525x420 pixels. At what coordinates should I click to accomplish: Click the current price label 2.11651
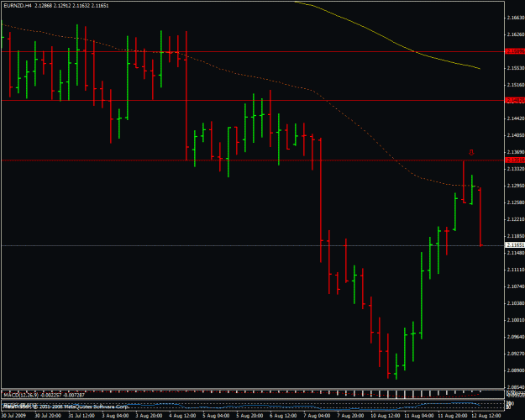point(515,245)
